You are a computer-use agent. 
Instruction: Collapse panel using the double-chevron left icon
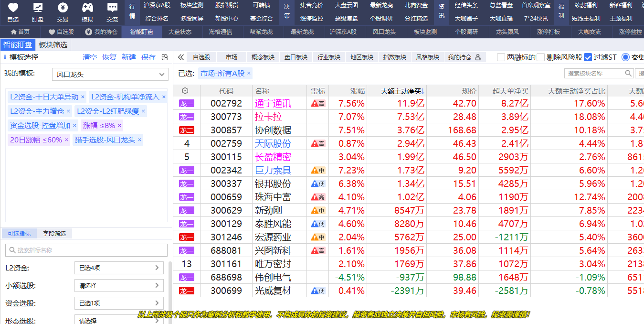coord(181,57)
